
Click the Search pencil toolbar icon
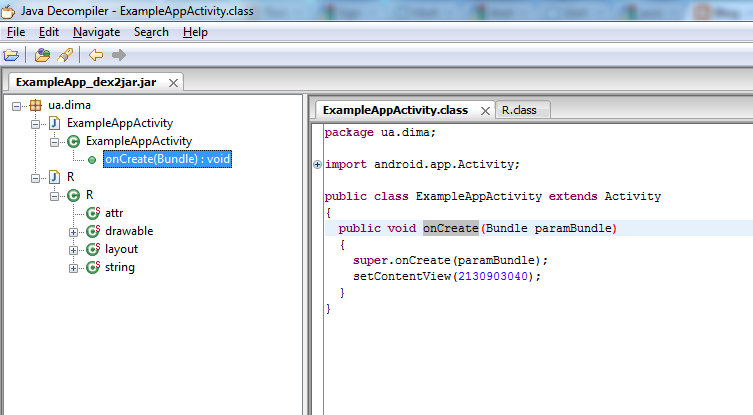click(x=65, y=55)
